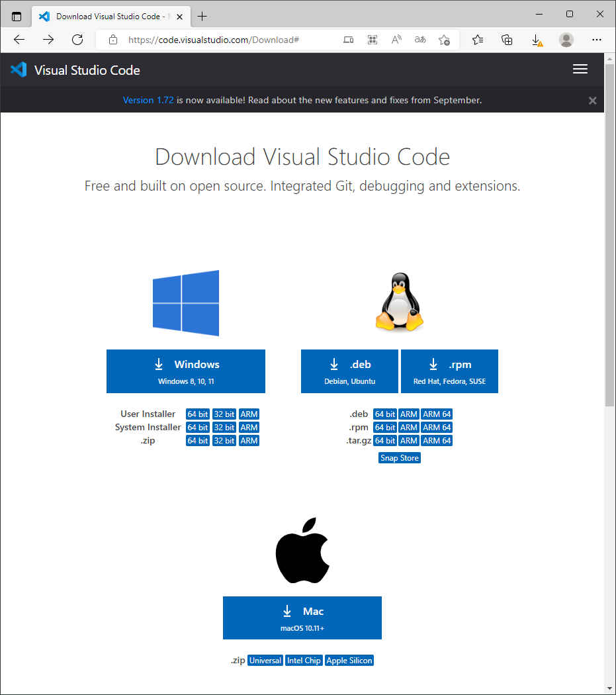The width and height of the screenshot is (616, 695).
Task: Click the scrollbar up arrow
Action: click(x=610, y=58)
